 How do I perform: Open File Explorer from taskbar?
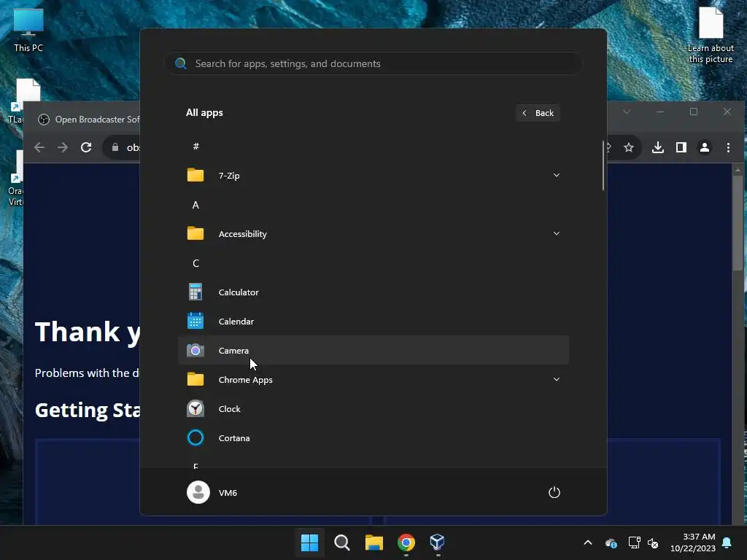374,542
